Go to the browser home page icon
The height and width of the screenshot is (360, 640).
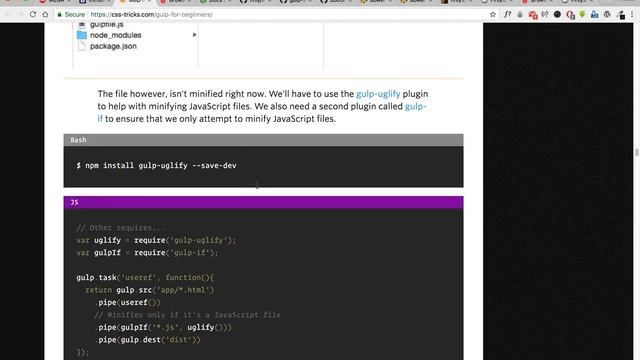tap(45, 14)
